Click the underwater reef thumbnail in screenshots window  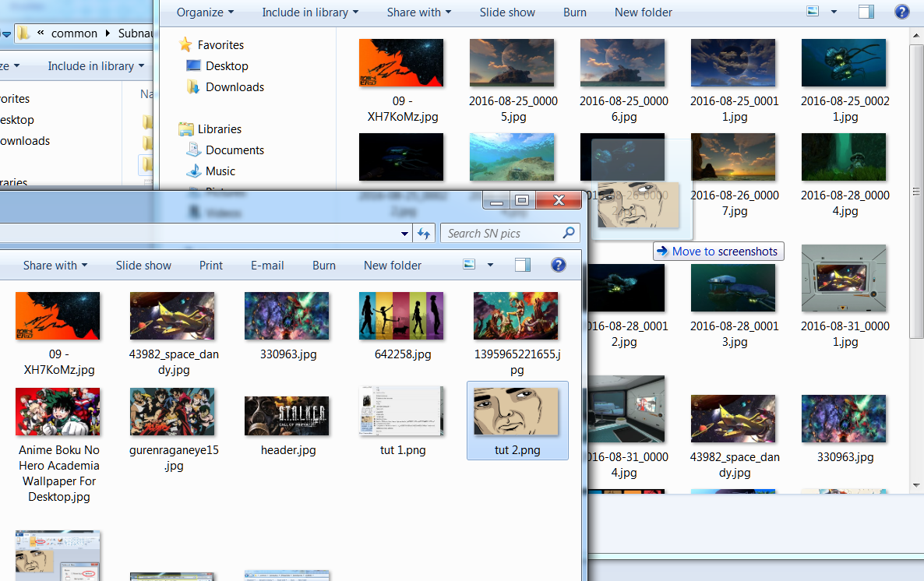(x=512, y=157)
